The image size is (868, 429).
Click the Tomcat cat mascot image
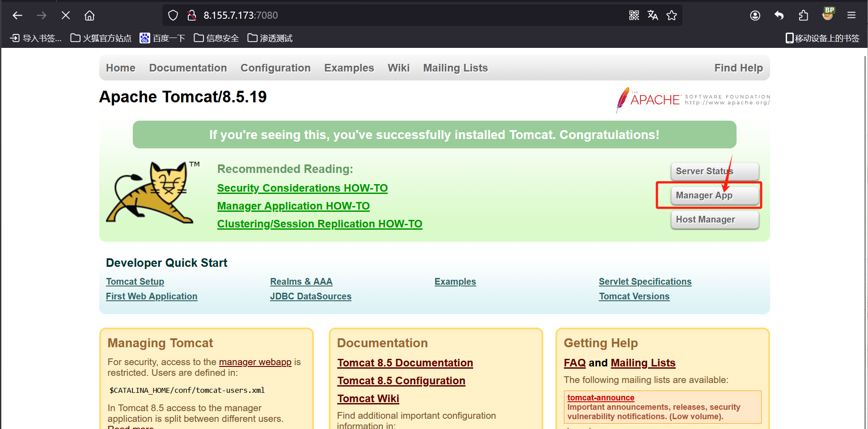coord(153,193)
